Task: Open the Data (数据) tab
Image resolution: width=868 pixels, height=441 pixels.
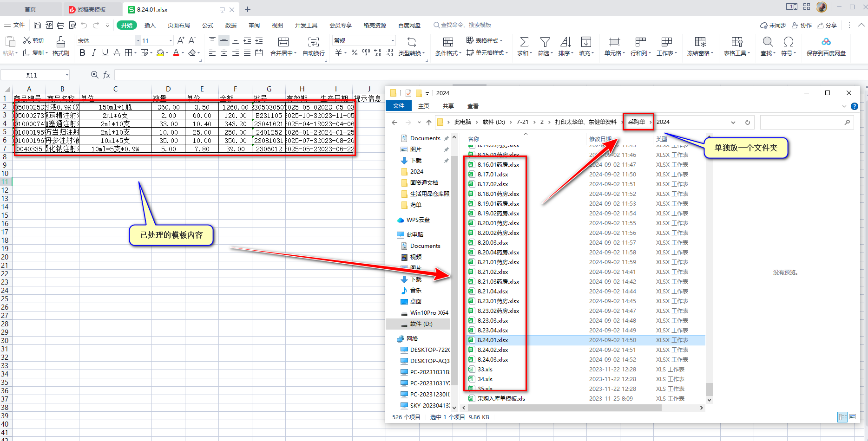Action: pos(231,25)
